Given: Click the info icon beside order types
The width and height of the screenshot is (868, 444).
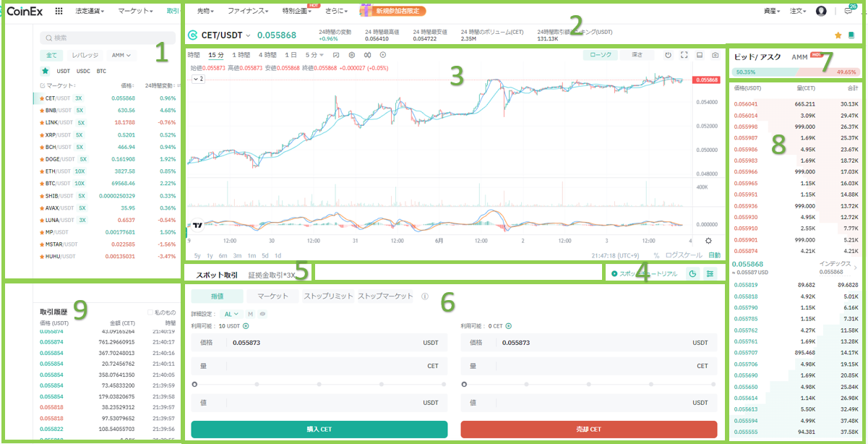Looking at the screenshot, I should click(x=425, y=296).
